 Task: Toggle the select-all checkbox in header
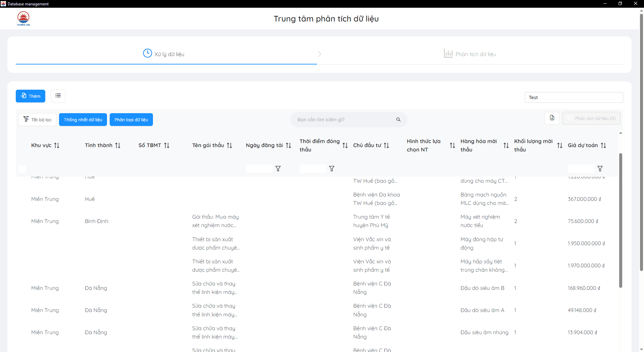pyautogui.click(x=22, y=169)
